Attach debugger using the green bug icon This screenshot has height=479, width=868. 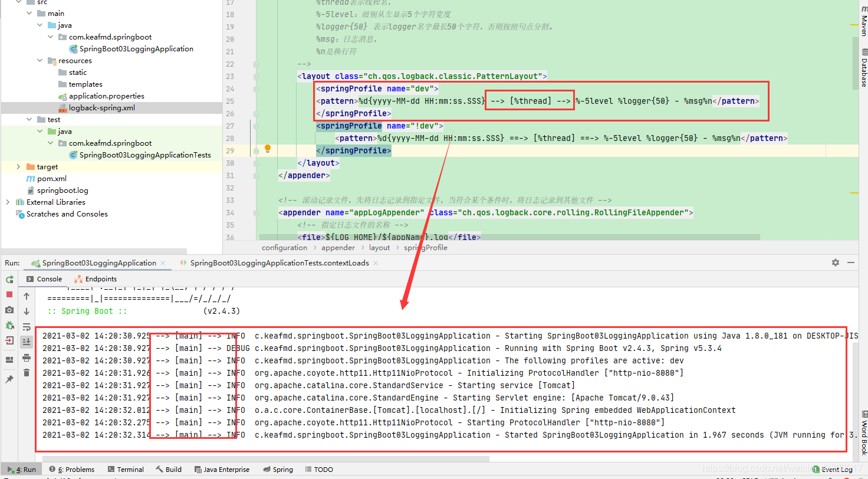pyautogui.click(x=9, y=325)
